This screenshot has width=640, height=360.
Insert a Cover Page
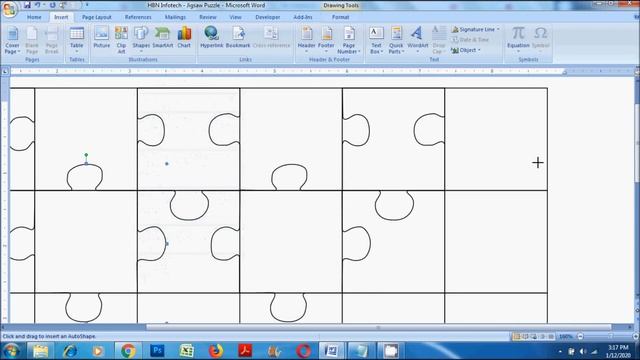click(x=12, y=40)
